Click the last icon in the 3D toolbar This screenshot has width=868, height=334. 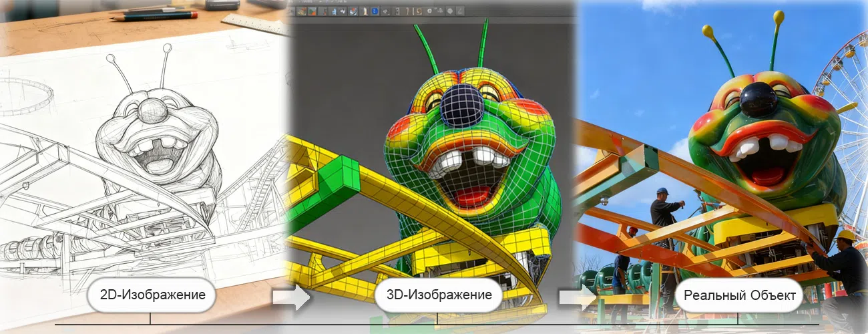pos(460,11)
